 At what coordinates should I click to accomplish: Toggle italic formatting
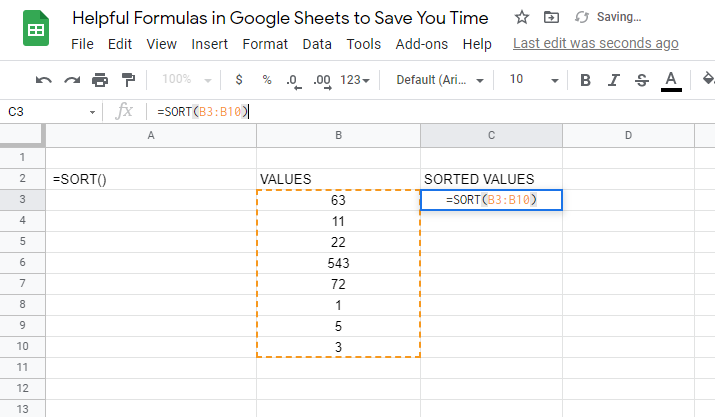(x=614, y=80)
